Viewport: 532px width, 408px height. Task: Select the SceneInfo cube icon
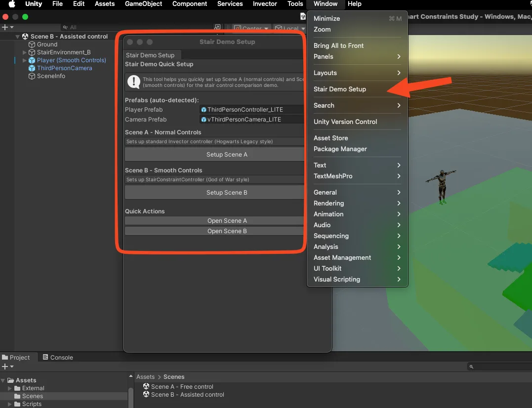(32, 76)
